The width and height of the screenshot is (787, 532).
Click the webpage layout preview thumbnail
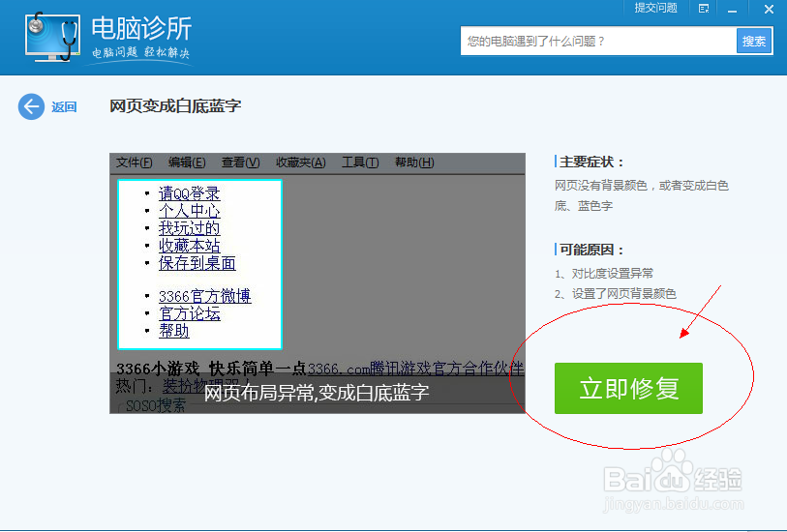coord(318,283)
